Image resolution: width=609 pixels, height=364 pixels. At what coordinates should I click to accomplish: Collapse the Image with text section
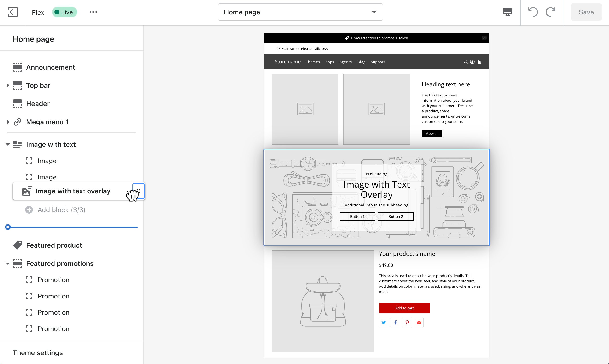(8, 144)
